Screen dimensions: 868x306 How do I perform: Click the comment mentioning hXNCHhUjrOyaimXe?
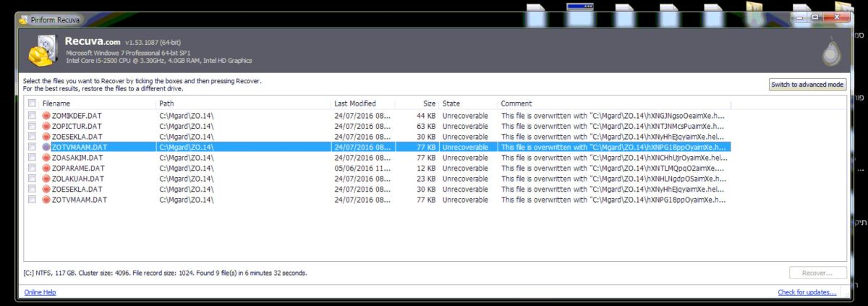pyautogui.click(x=615, y=158)
